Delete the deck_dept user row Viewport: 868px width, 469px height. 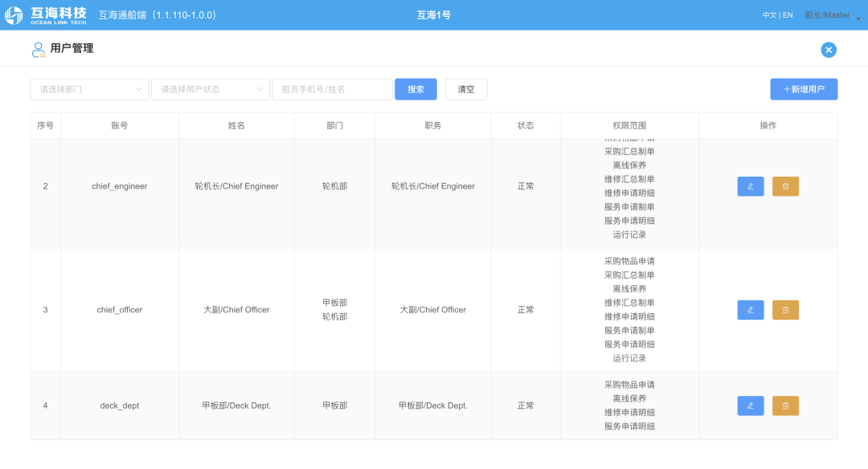785,406
